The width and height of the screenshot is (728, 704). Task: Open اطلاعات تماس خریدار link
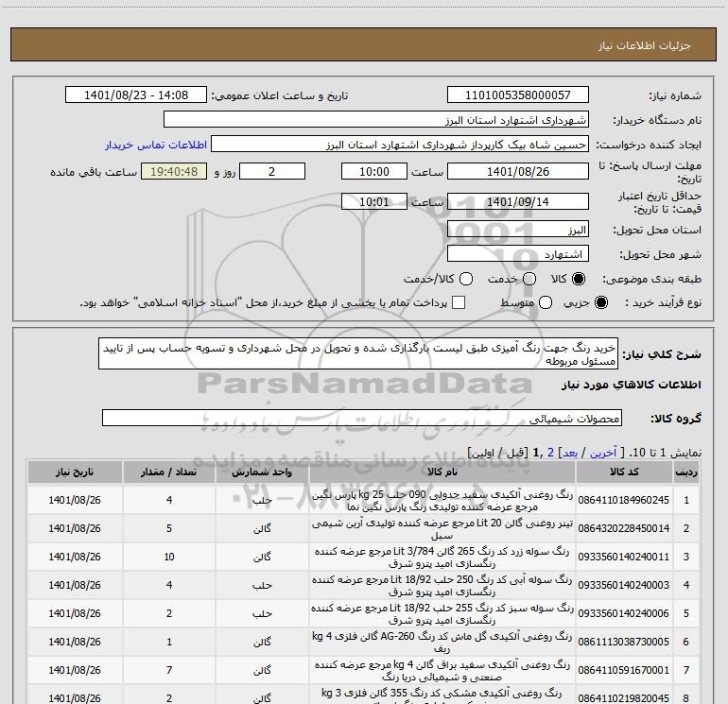(x=156, y=145)
